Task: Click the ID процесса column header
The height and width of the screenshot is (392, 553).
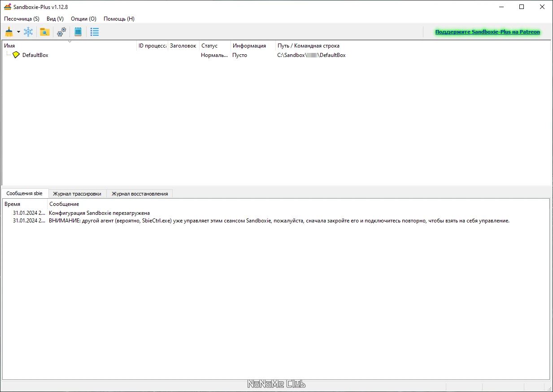Action: (x=152, y=46)
